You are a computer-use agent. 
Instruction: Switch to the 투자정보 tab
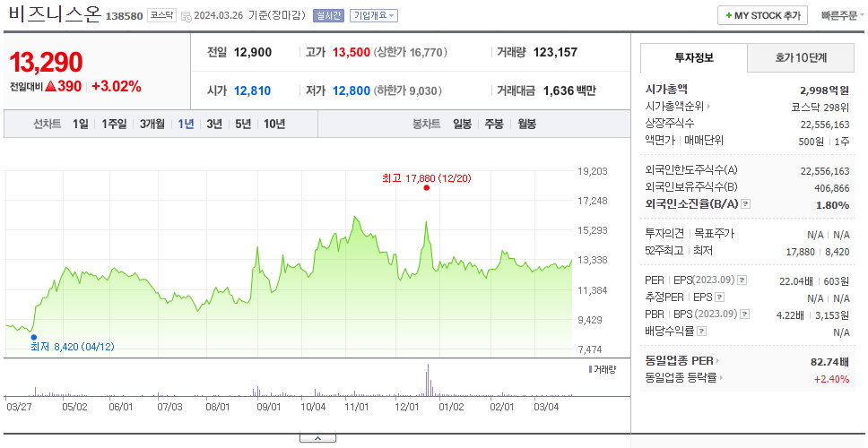pos(694,57)
